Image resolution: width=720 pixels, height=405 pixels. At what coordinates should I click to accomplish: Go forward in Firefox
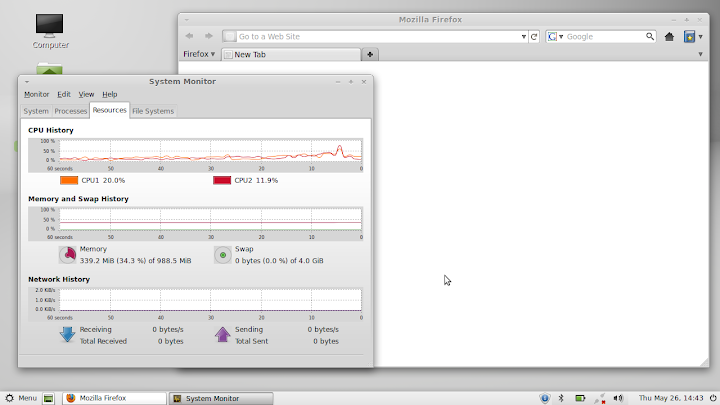coord(208,36)
